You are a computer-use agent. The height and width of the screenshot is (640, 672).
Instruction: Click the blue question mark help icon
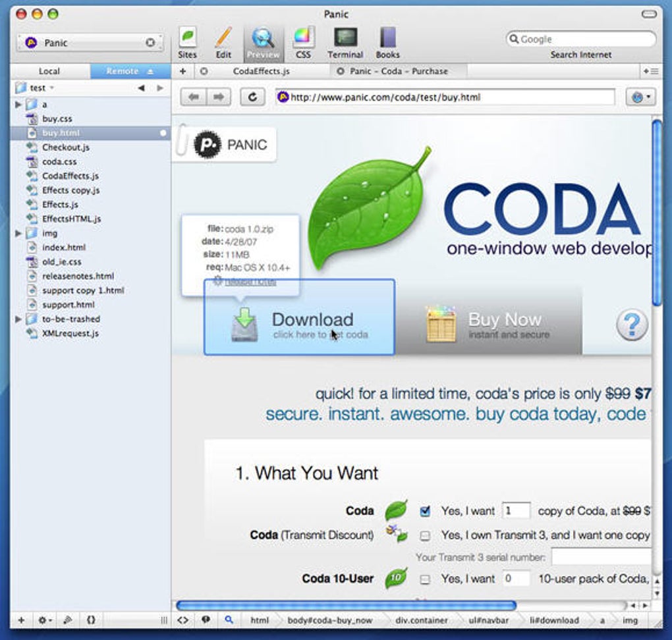[x=632, y=325]
